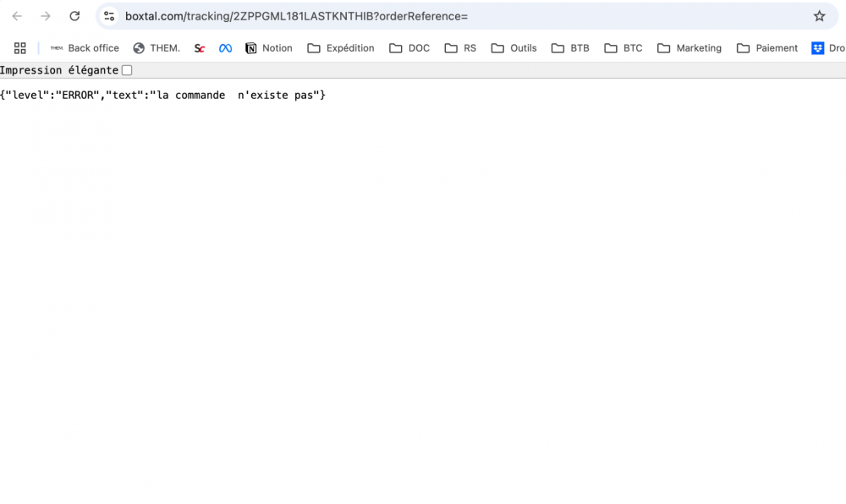
Task: Click the browser forward arrow
Action: (46, 16)
